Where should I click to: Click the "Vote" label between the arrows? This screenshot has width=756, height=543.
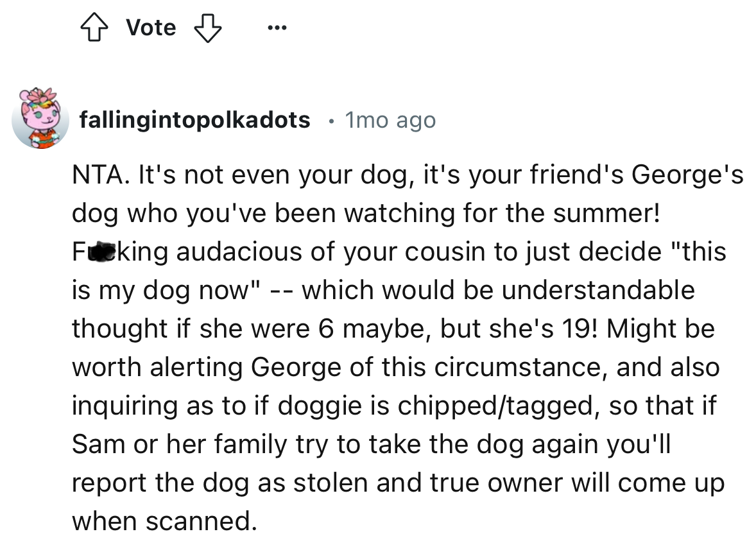(151, 28)
